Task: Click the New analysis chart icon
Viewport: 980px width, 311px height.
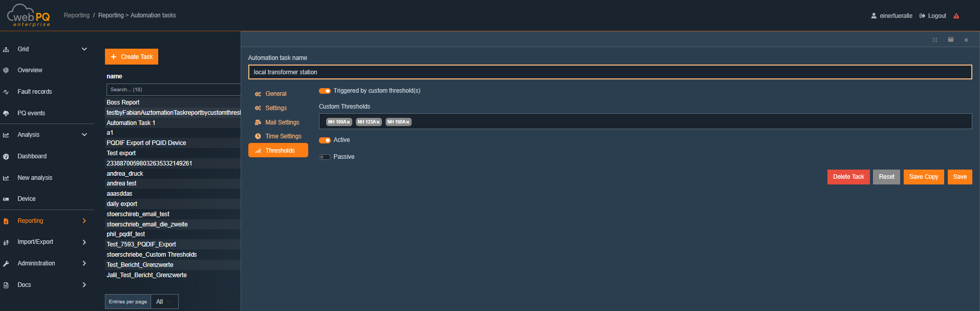Action: point(6,178)
